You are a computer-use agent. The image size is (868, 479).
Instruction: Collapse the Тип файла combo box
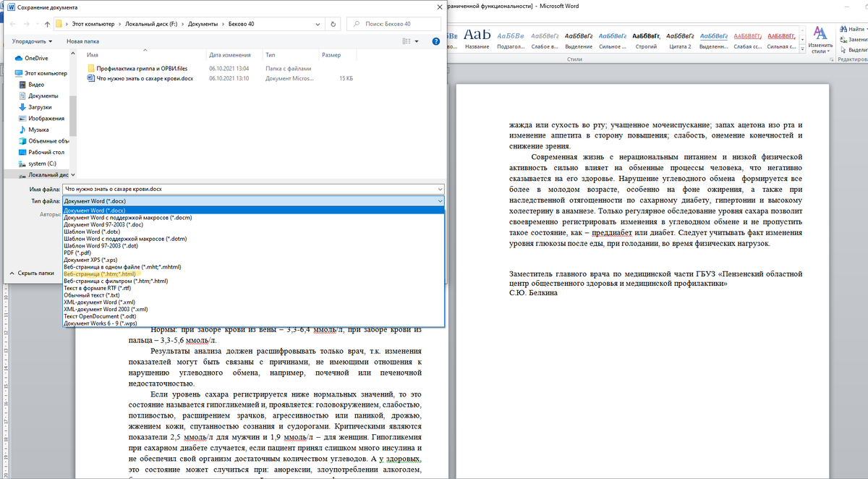pyautogui.click(x=439, y=201)
